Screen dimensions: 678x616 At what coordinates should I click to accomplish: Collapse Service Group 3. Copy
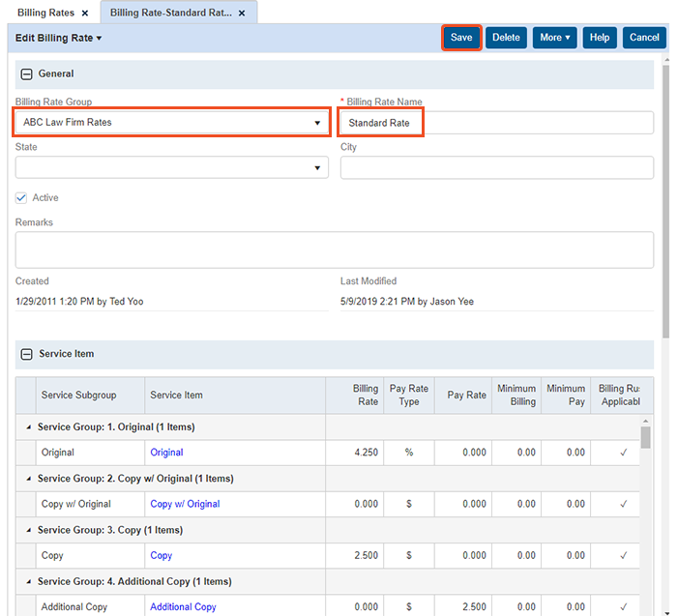28,530
